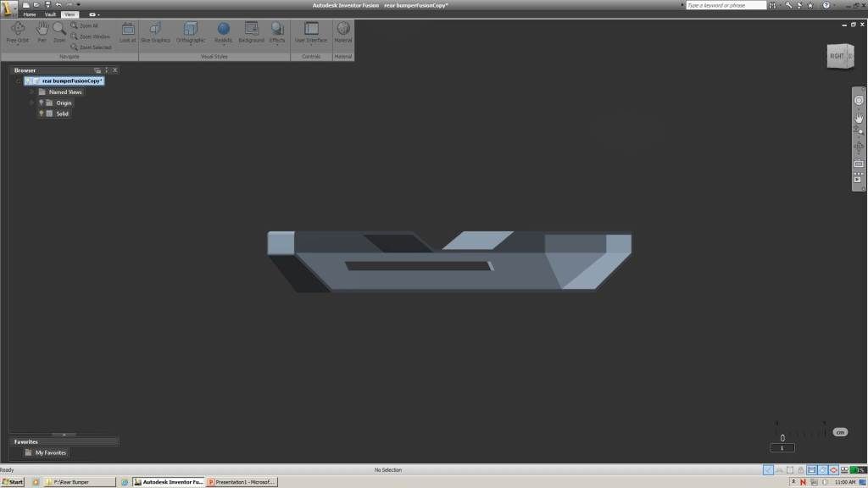The height and width of the screenshot is (488, 868).
Task: Click the Pan hand on navigation bar
Action: 859,117
